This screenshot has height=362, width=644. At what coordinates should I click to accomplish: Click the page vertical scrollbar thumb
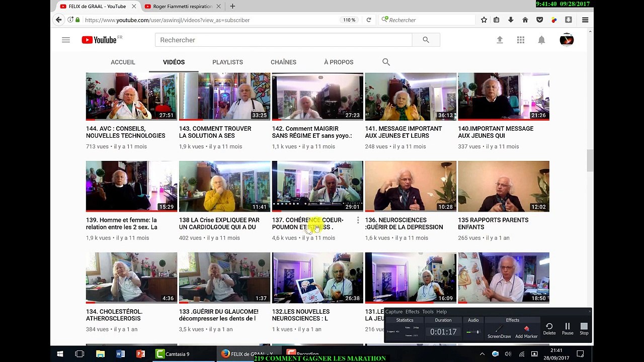click(590, 160)
